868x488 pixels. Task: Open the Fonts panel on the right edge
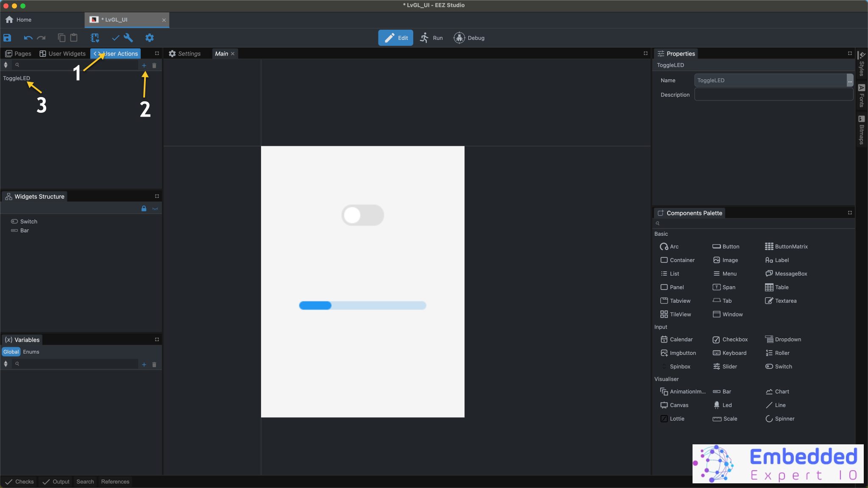[862, 97]
